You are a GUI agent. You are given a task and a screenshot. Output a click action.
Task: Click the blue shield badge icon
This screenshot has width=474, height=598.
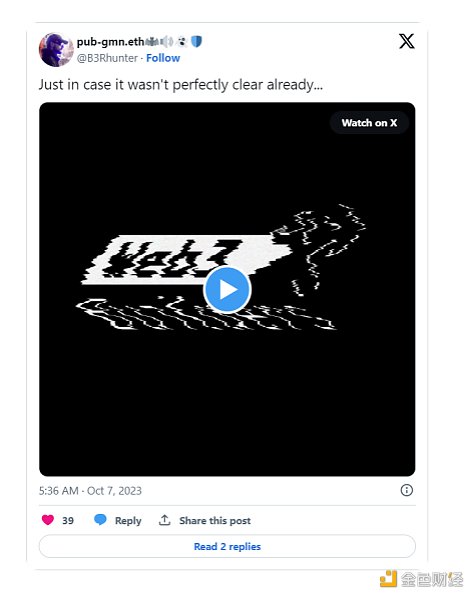pyautogui.click(x=196, y=41)
